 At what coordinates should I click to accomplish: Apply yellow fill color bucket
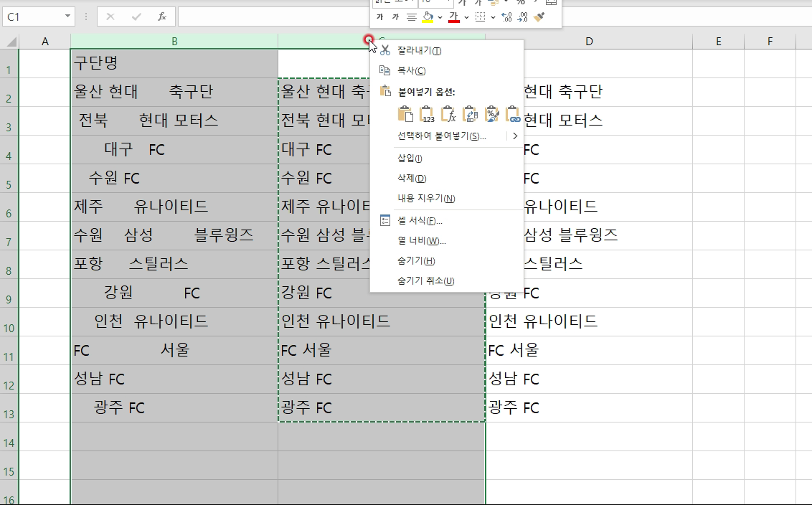428,17
